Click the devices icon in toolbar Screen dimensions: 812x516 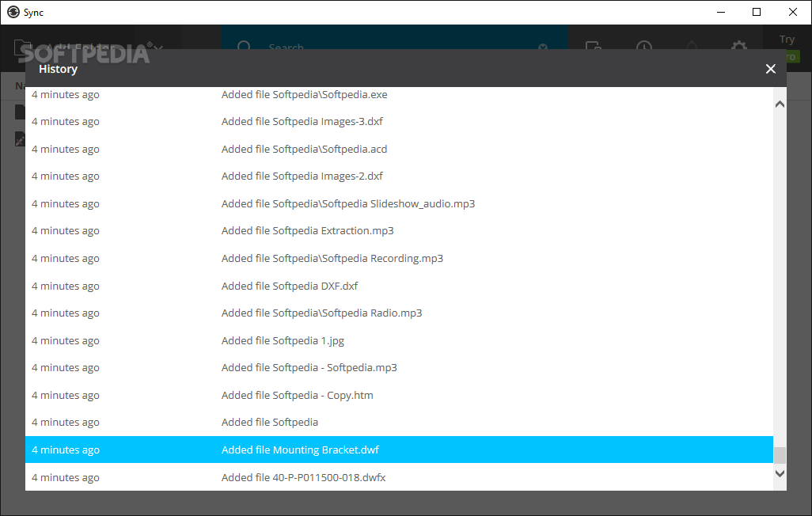594,47
